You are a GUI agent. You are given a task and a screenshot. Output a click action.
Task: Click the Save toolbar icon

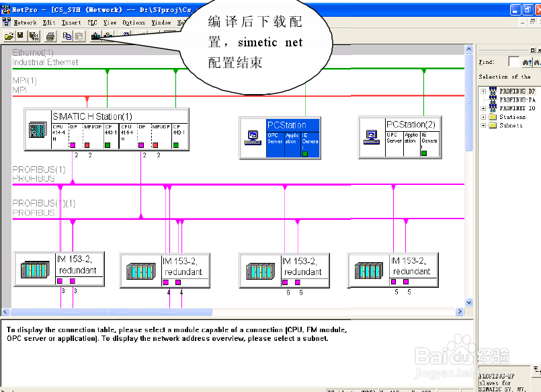point(19,36)
